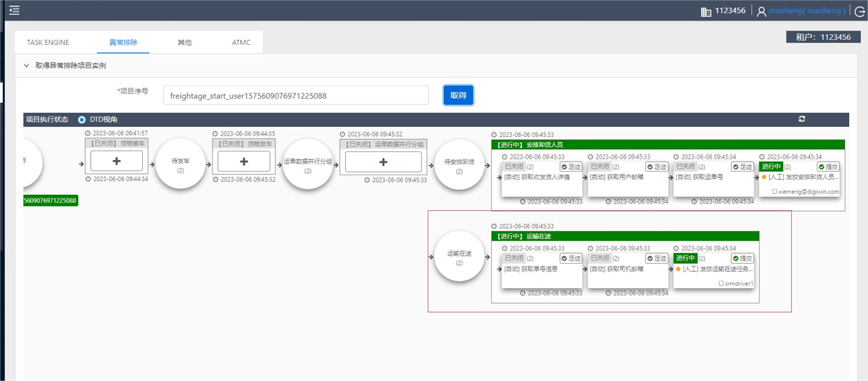Click the logout icon at top right

pos(860,11)
